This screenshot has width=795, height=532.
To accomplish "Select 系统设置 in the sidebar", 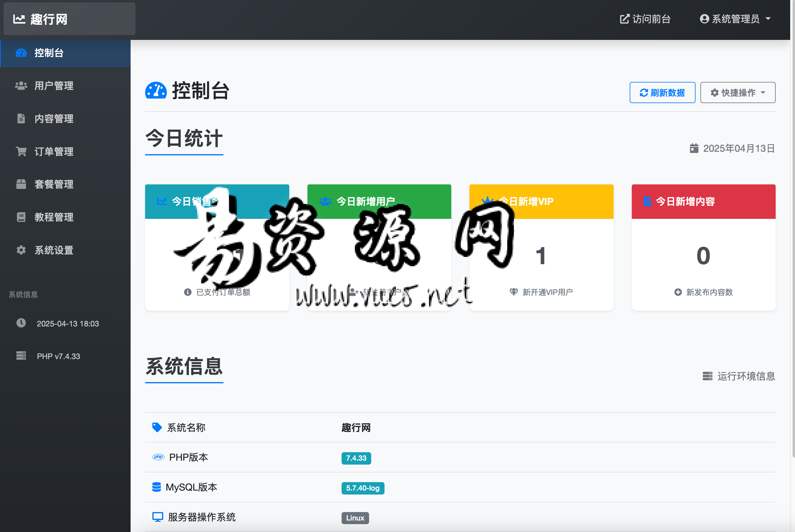I will pos(54,250).
